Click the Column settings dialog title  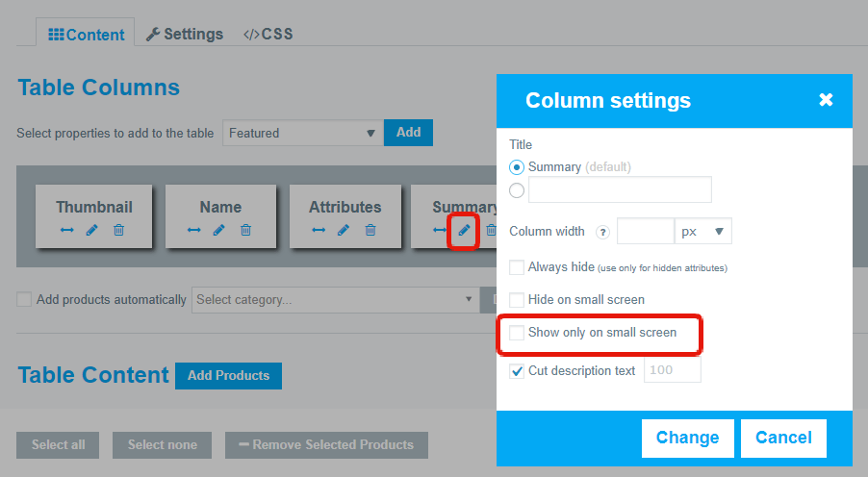point(608,100)
